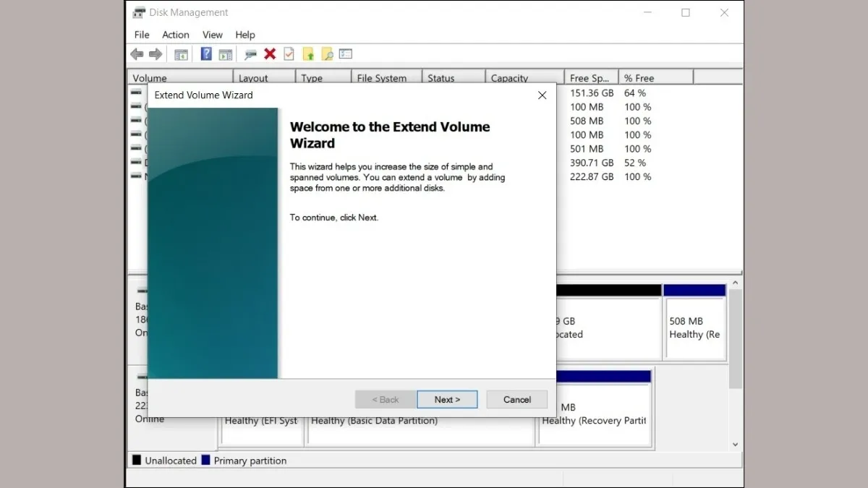
Task: Cancel the Extend Volume Wizard
Action: [x=516, y=399]
